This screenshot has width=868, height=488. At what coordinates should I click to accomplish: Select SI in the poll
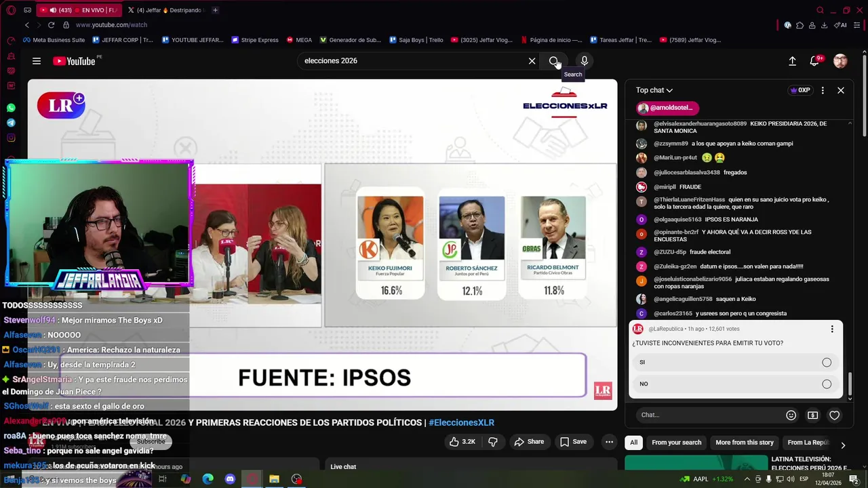tap(736, 363)
